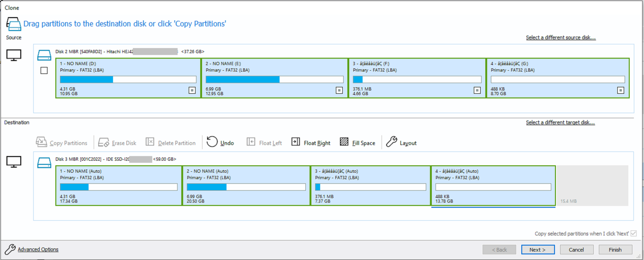The height and width of the screenshot is (260, 644).
Task: Click 'Select a different target disk' link
Action: (560, 123)
